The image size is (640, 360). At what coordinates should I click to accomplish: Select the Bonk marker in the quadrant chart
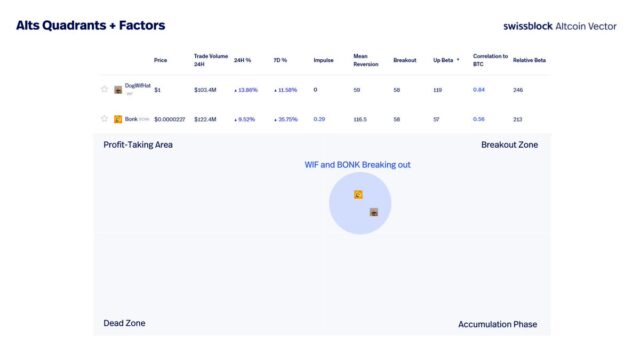click(x=358, y=195)
